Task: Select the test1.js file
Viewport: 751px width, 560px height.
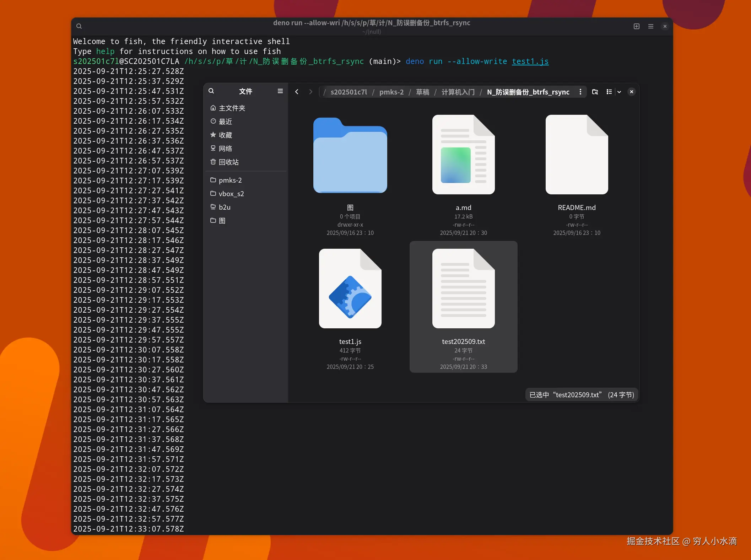Action: tap(350, 289)
